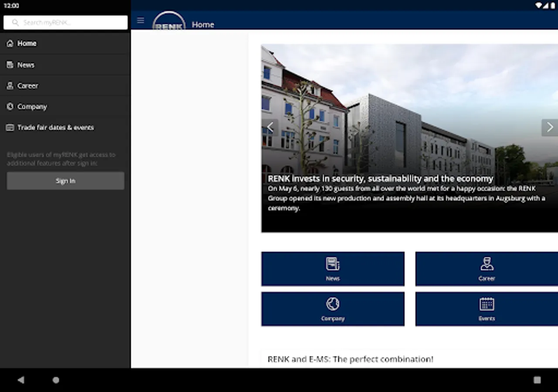Image resolution: width=558 pixels, height=392 pixels.
Task: Click the sidebar trade fair calendar icon
Action: [x=10, y=128]
